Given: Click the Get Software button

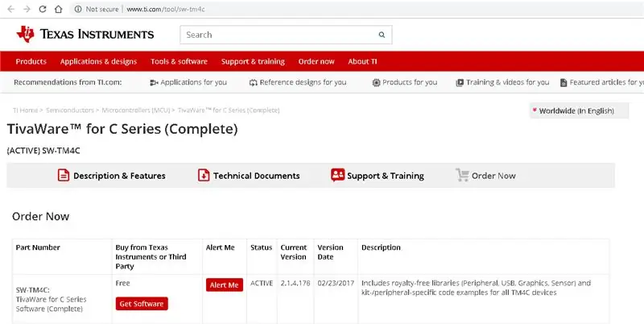Looking at the screenshot, I should pyautogui.click(x=142, y=304).
